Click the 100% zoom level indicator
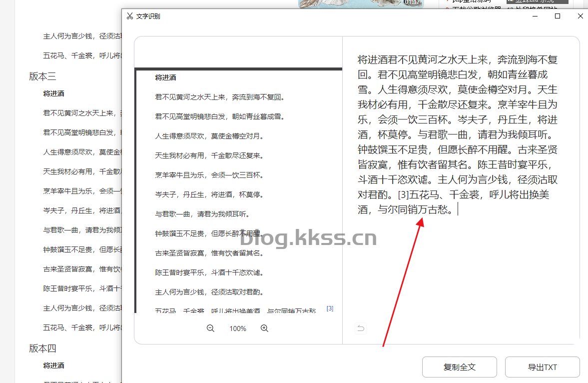 [x=238, y=328]
